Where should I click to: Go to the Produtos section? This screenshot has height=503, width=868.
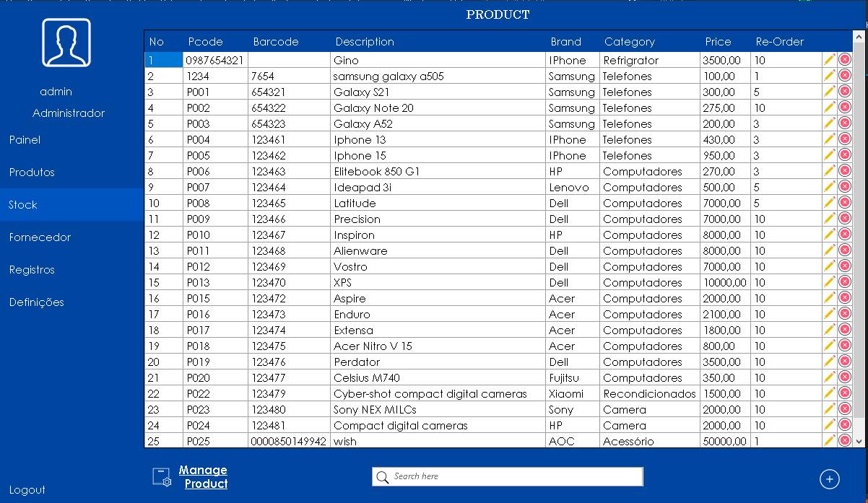coord(32,172)
